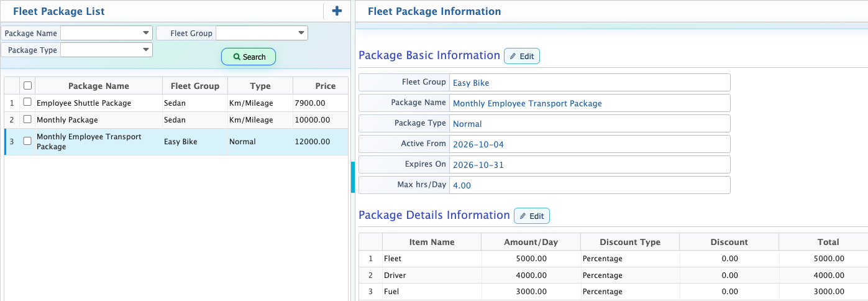Select the Driver item row
Image resolution: width=868 pixels, height=301 pixels.
click(x=613, y=276)
